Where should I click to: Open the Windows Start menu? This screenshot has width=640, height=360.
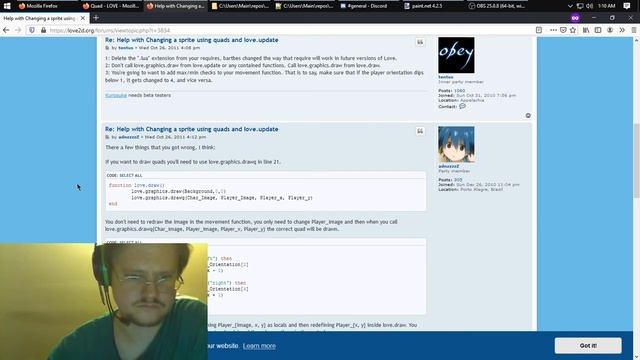click(7, 6)
